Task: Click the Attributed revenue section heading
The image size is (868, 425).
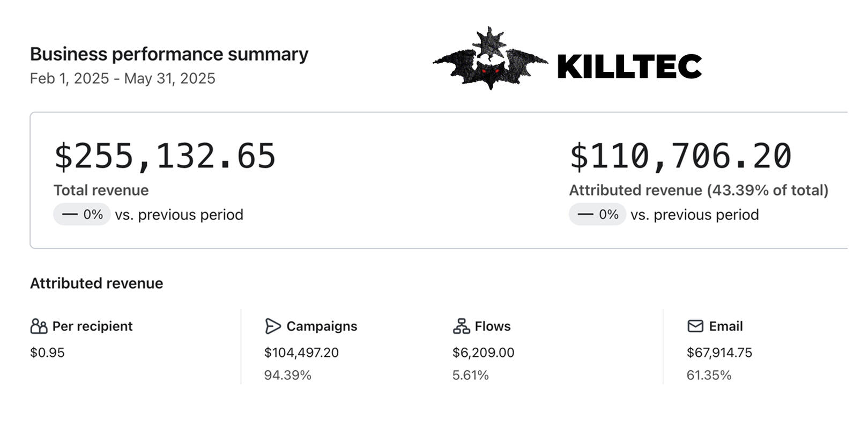Action: (97, 283)
